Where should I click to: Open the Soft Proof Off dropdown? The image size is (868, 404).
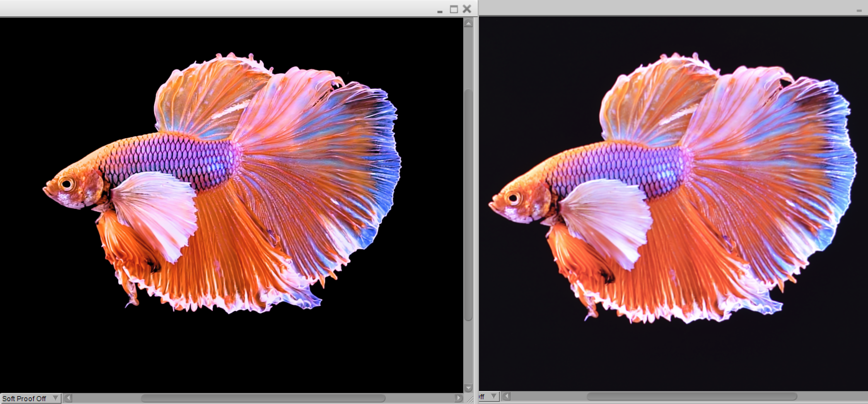(30, 398)
